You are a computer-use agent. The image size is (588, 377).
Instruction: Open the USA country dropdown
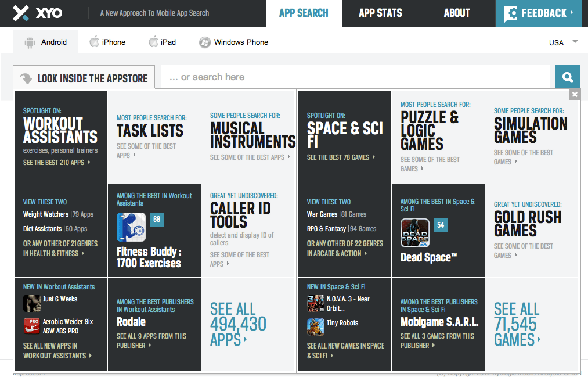click(563, 42)
